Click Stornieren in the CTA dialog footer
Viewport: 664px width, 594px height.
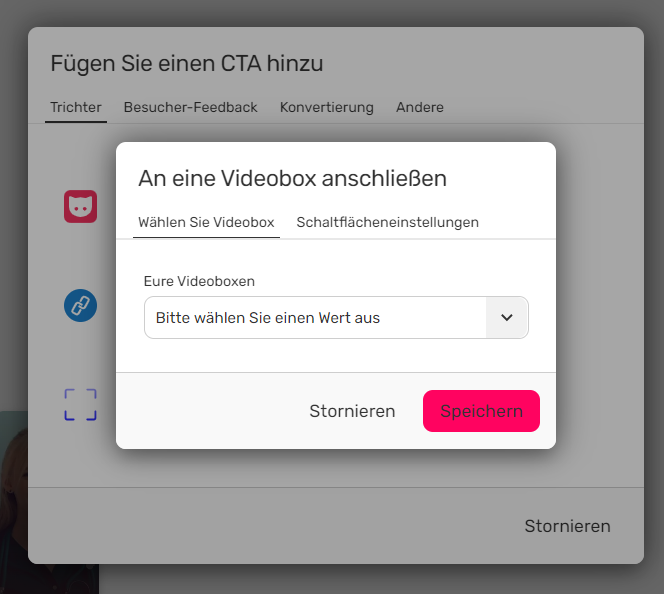point(567,526)
